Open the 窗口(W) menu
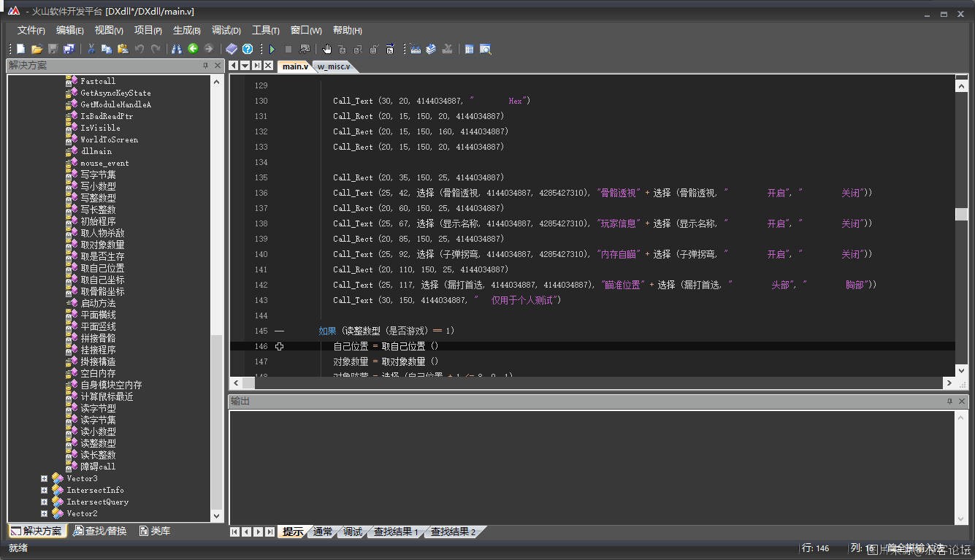Viewport: 975px width, 560px height. 306,30
